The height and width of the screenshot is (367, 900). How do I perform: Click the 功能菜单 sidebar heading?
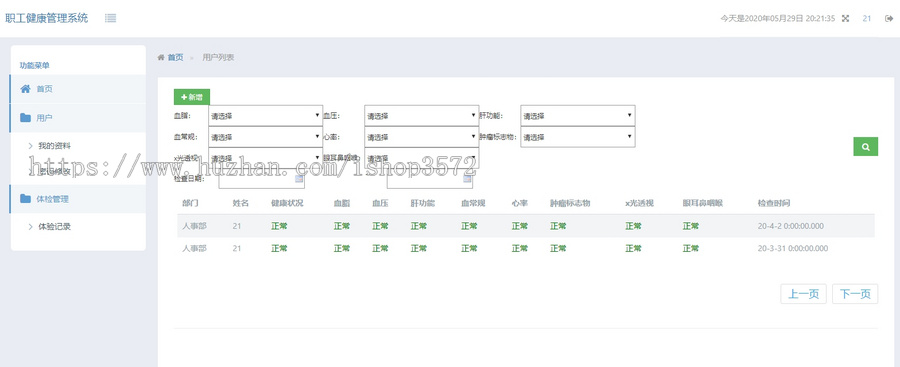coord(34,65)
